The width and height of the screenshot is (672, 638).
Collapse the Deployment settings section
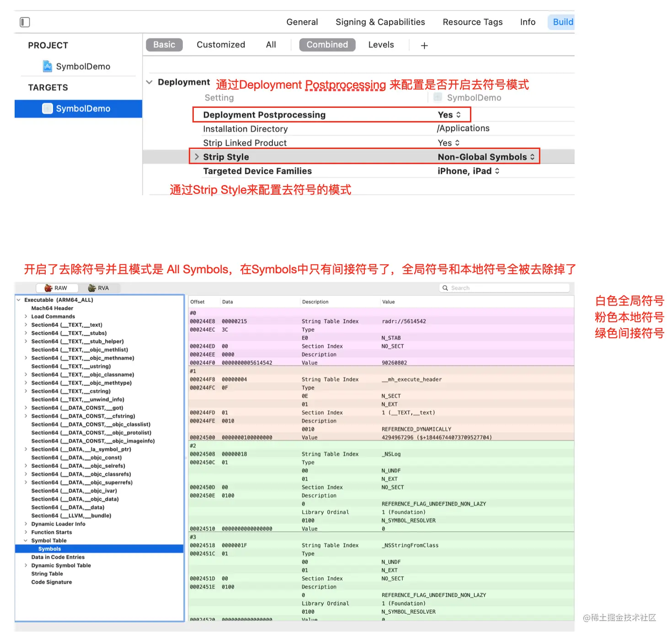(149, 82)
